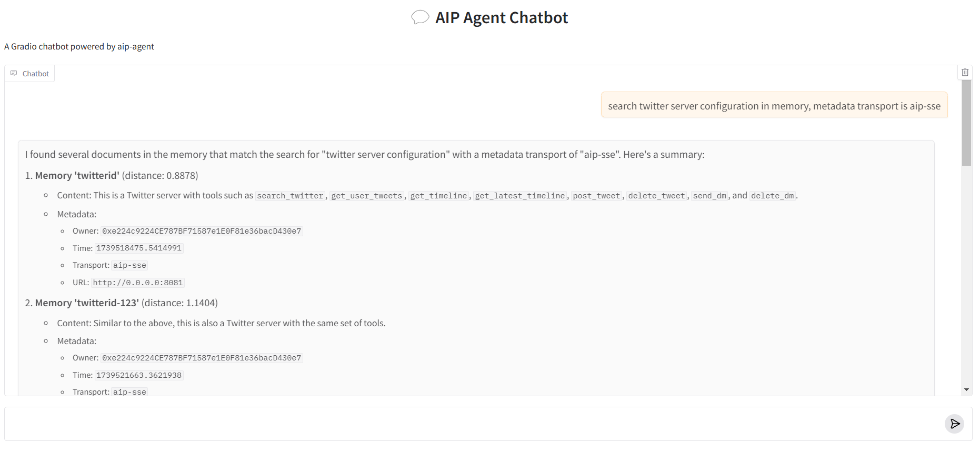Select the delete_tweet code tag
This screenshot has height=452, width=980.
pos(656,196)
